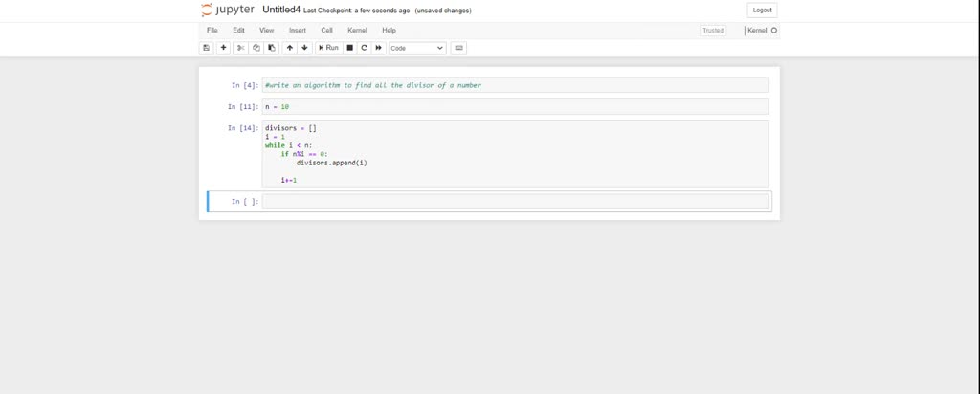980x394 pixels.
Task: Click the Last Checkpoint status text
Action: pos(357,11)
